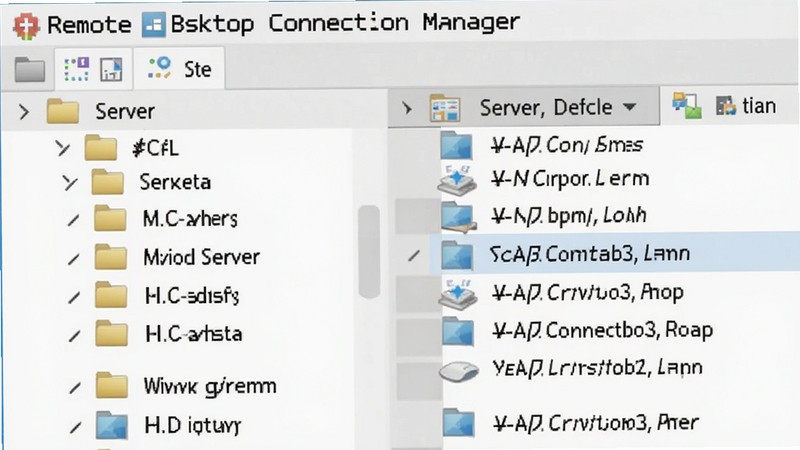
Task: Click the 'H.C-sdisfs' folder icon
Action: (x=111, y=295)
